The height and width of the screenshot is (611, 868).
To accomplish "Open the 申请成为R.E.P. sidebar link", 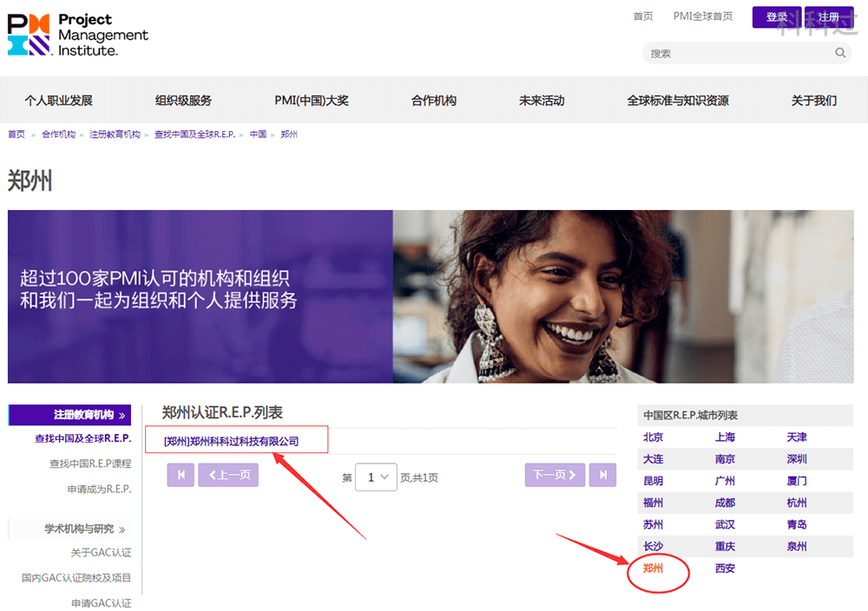I will (x=100, y=489).
